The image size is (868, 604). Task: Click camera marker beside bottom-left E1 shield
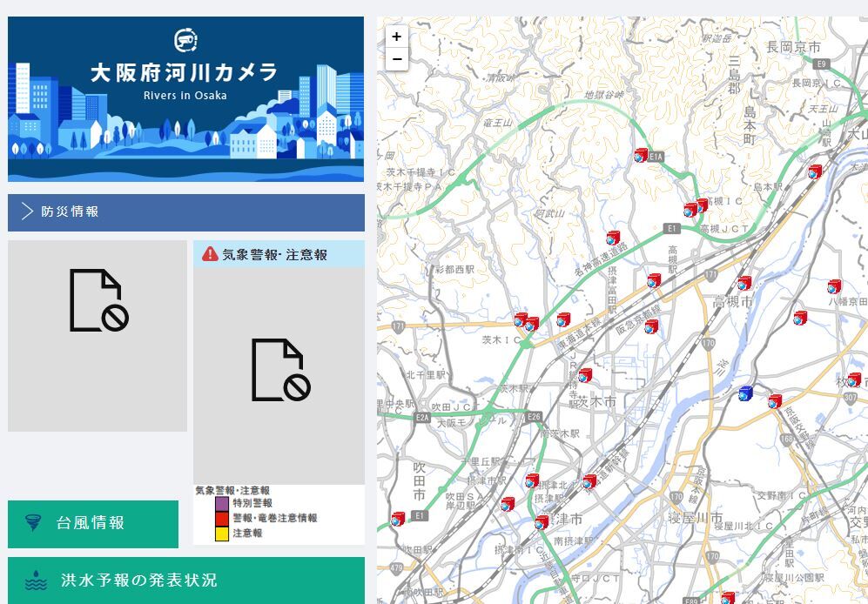point(398,520)
